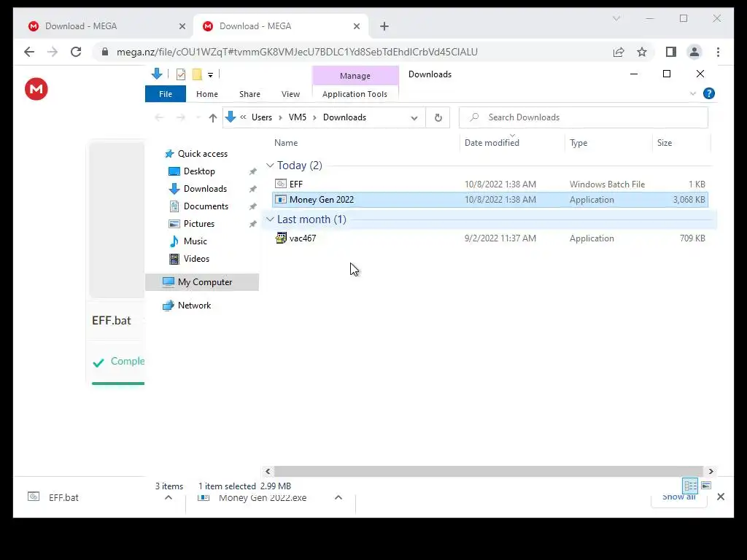Expand the Explorer ribbon chevron
747x560 pixels.
pyautogui.click(x=693, y=94)
